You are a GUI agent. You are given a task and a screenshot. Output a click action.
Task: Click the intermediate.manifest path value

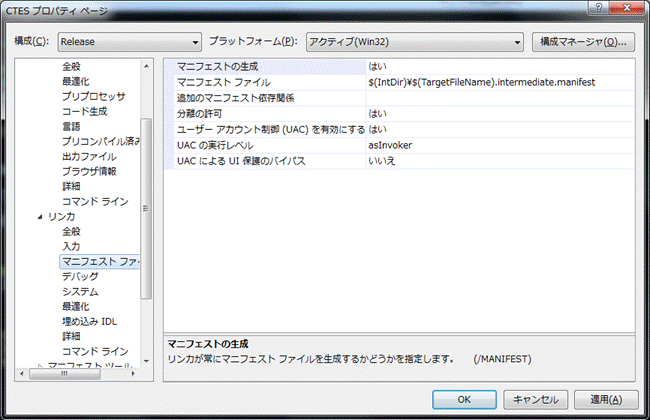click(x=482, y=82)
